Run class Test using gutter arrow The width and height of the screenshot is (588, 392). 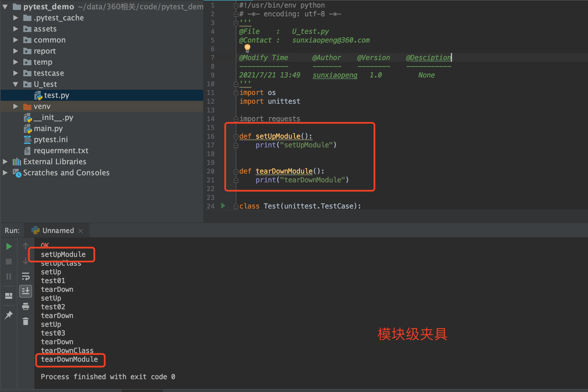223,206
